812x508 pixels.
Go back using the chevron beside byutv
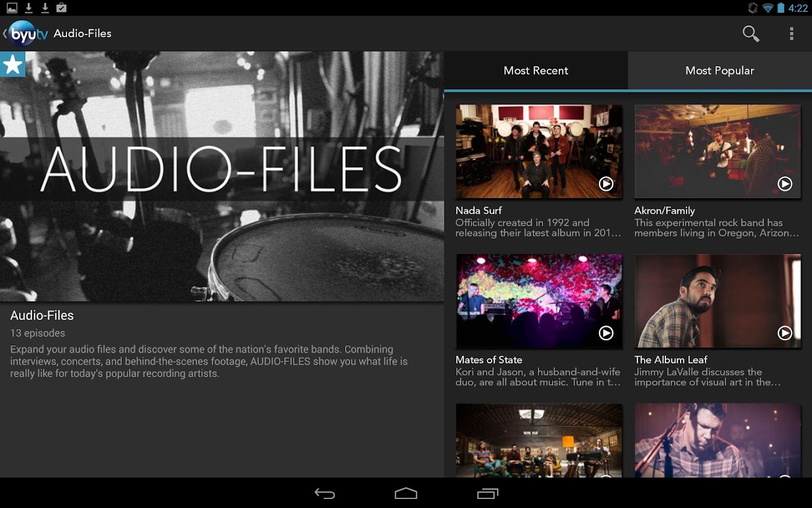(6, 33)
